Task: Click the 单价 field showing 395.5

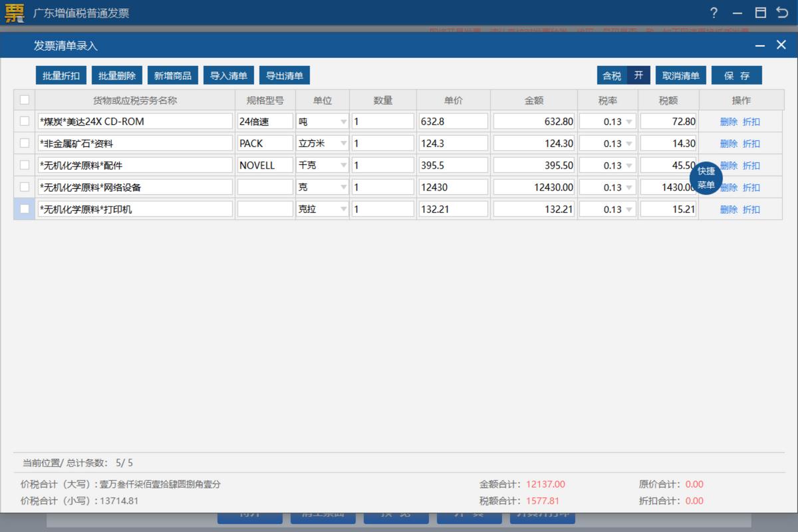Action: (453, 166)
